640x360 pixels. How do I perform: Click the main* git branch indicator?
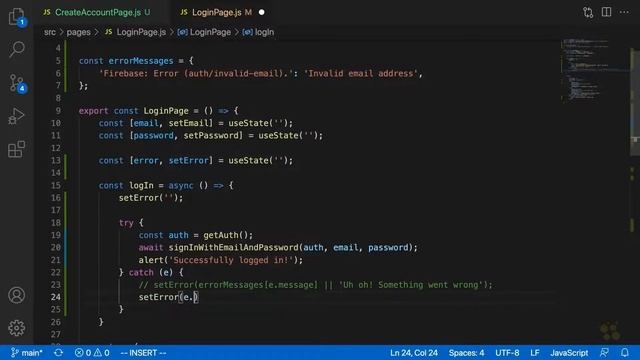(x=27, y=353)
